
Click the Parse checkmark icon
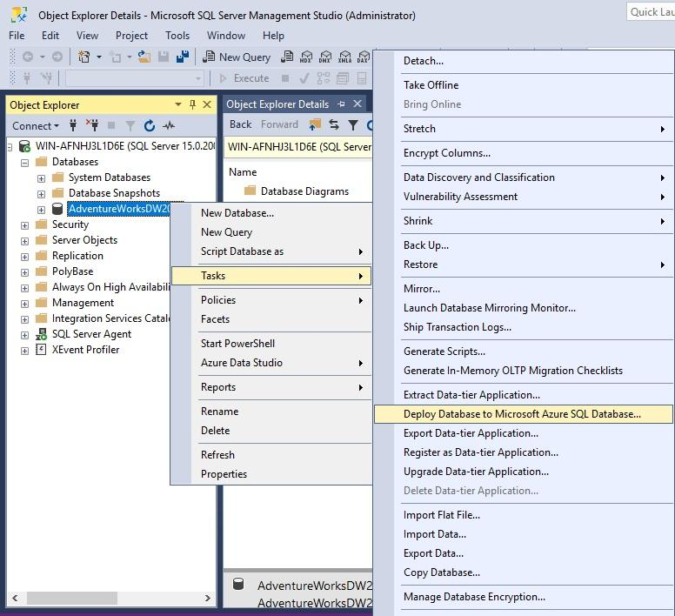304,78
